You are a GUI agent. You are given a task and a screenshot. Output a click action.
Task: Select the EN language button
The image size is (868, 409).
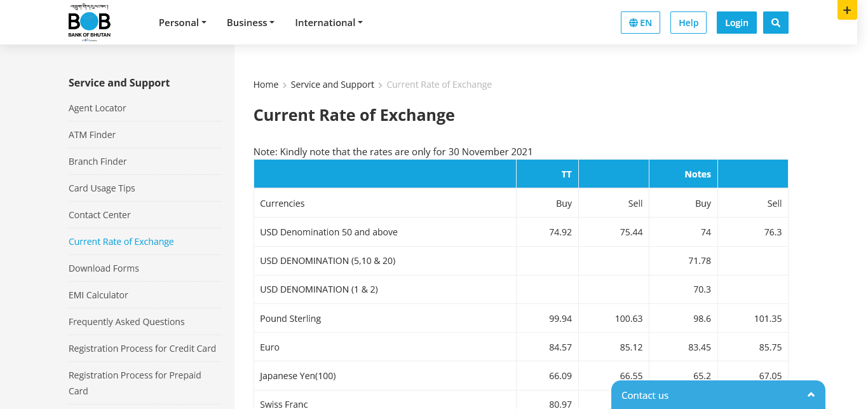click(641, 23)
